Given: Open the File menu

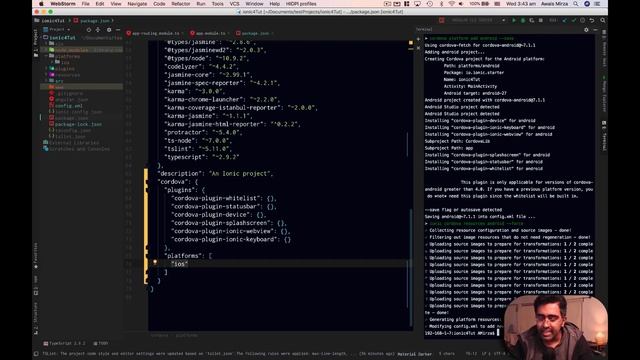Looking at the screenshot, I should point(85,4).
